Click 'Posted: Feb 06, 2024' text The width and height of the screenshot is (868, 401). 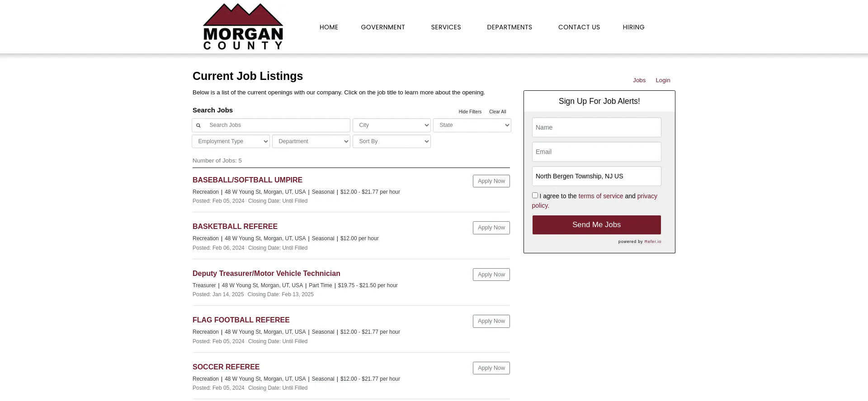coord(218,248)
